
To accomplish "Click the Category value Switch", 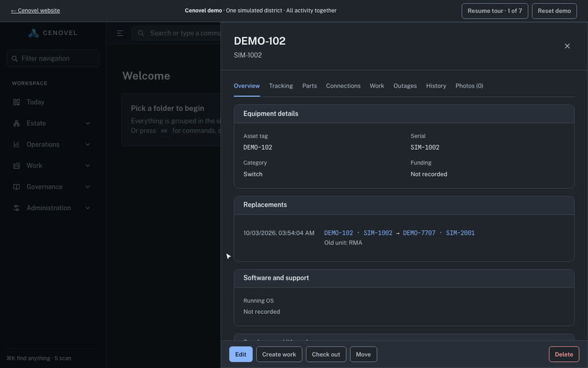I will (x=253, y=174).
